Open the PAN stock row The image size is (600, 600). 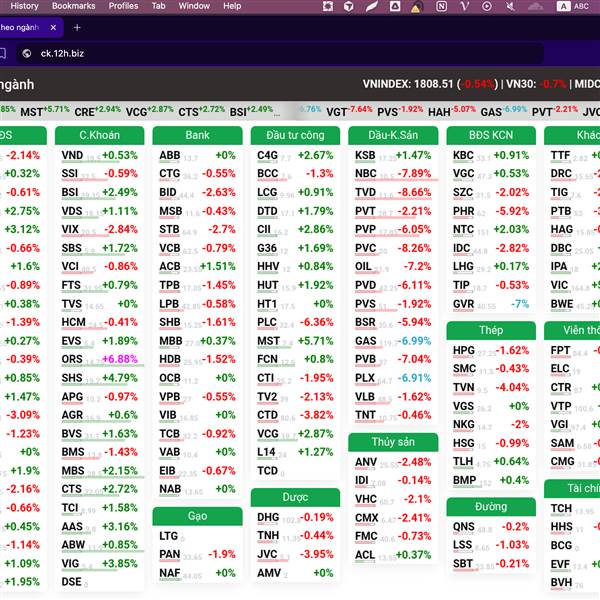click(x=197, y=554)
